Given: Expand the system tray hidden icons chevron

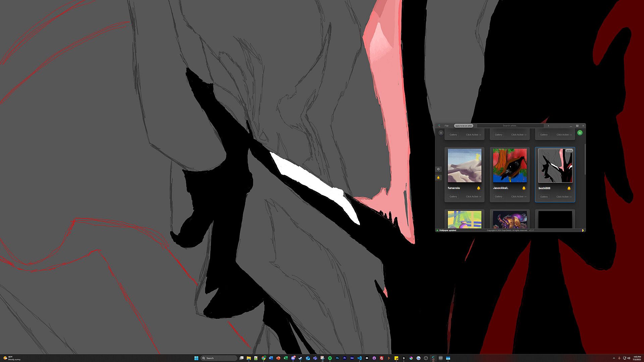Looking at the screenshot, I should [614, 358].
